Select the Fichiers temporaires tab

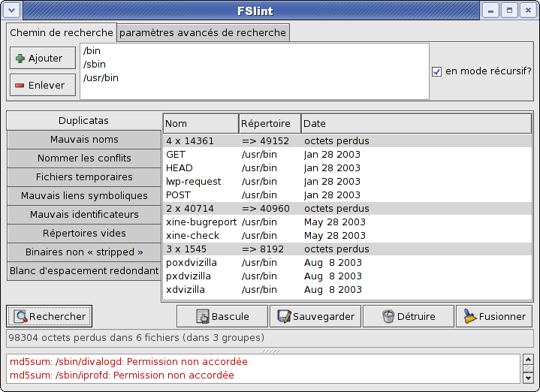click(x=84, y=177)
